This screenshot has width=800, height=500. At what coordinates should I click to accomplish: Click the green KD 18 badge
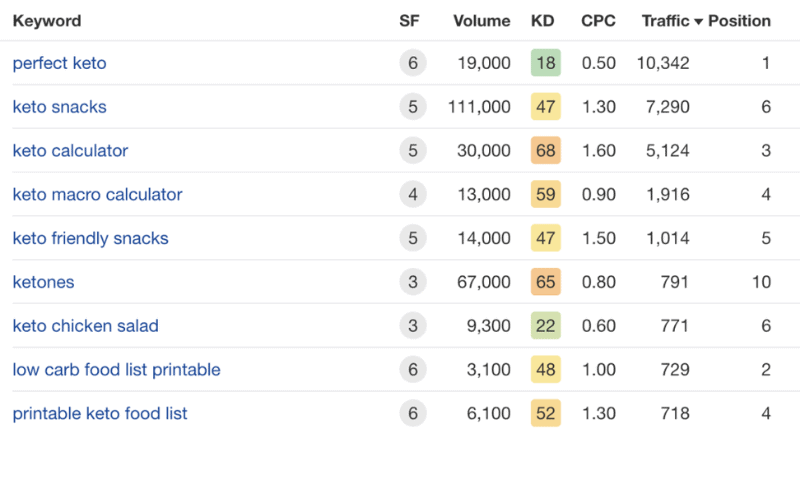[545, 63]
